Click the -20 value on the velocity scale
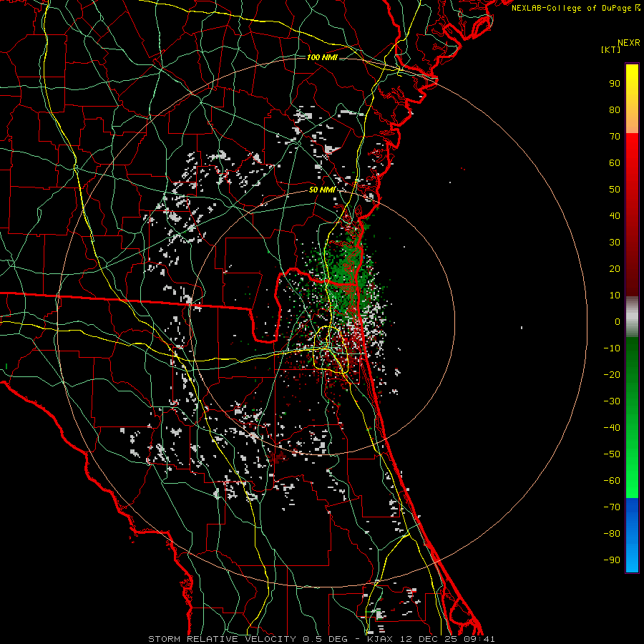Viewport: 644px width, 644px height. [x=612, y=375]
